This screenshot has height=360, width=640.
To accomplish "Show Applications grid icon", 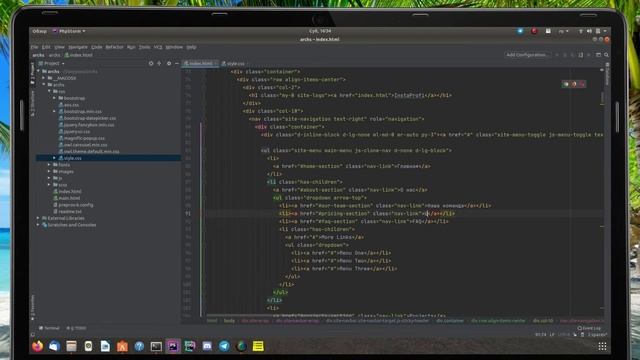I will [602, 346].
